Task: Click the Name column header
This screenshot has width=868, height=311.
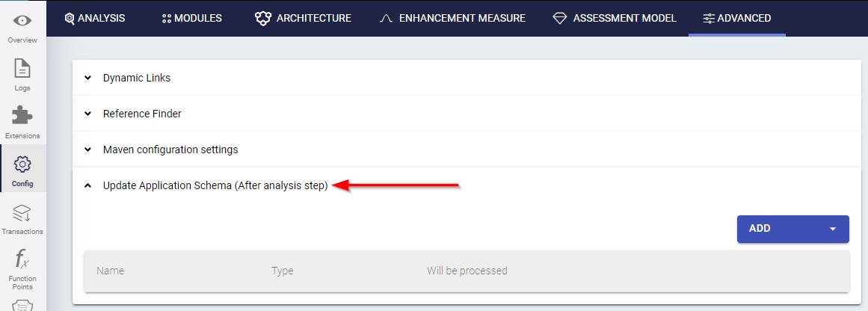Action: 111,271
